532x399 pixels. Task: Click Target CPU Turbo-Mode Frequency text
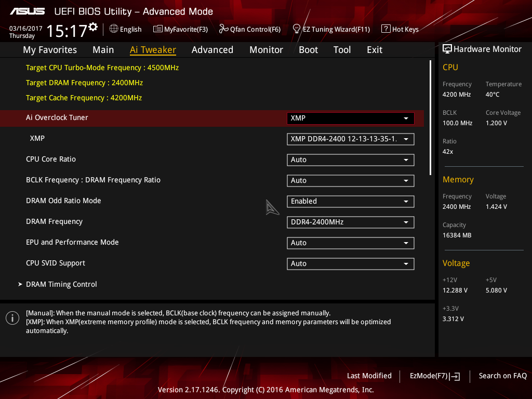pos(102,68)
